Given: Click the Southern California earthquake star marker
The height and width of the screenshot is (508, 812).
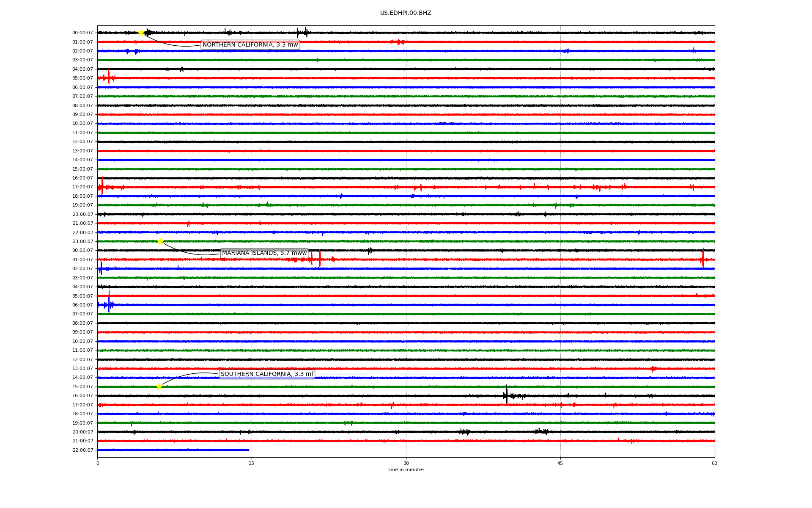Looking at the screenshot, I should 159,387.
